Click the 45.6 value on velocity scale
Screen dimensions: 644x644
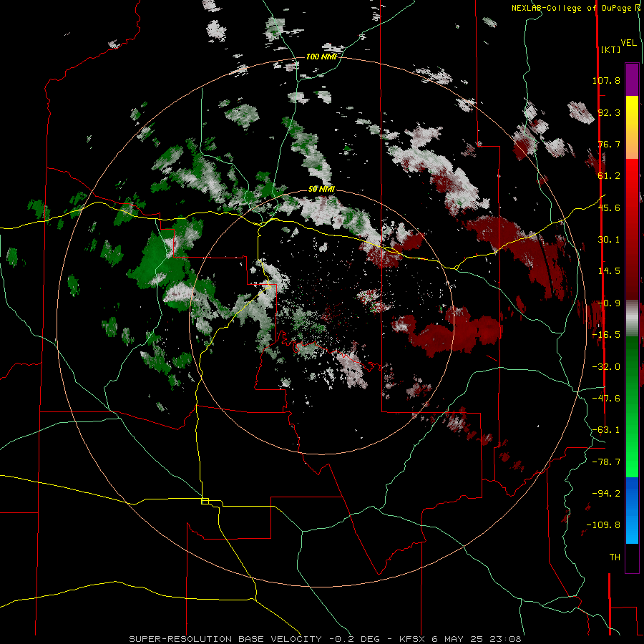tap(609, 208)
